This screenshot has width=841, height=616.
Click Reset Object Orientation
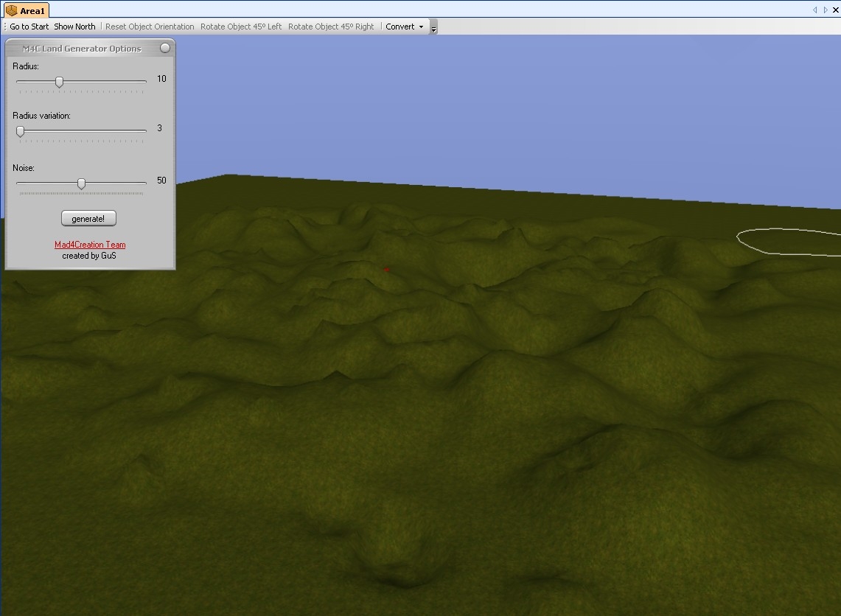tap(150, 27)
